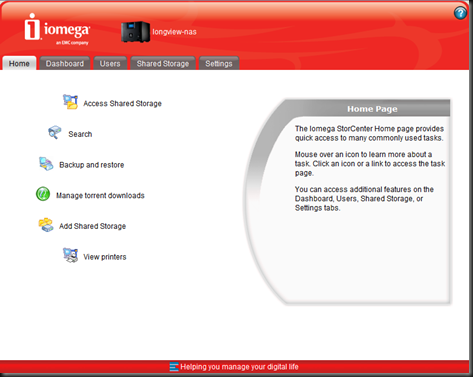Click the View printers icon
Image resolution: width=473 pixels, height=377 pixels.
pos(71,256)
